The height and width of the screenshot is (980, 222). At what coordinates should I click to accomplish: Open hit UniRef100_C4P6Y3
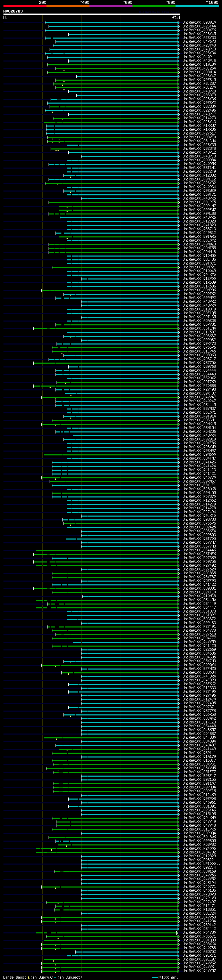(x=199, y=41)
